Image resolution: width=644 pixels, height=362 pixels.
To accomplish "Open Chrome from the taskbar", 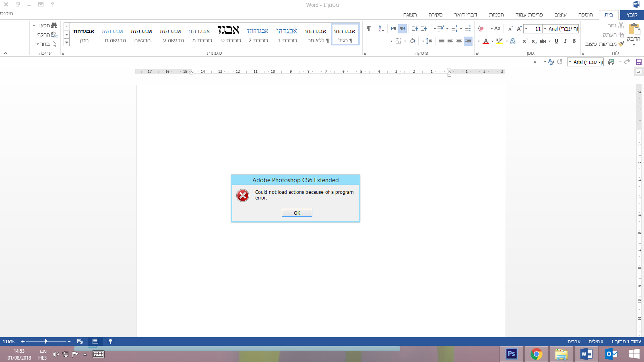I will point(536,354).
